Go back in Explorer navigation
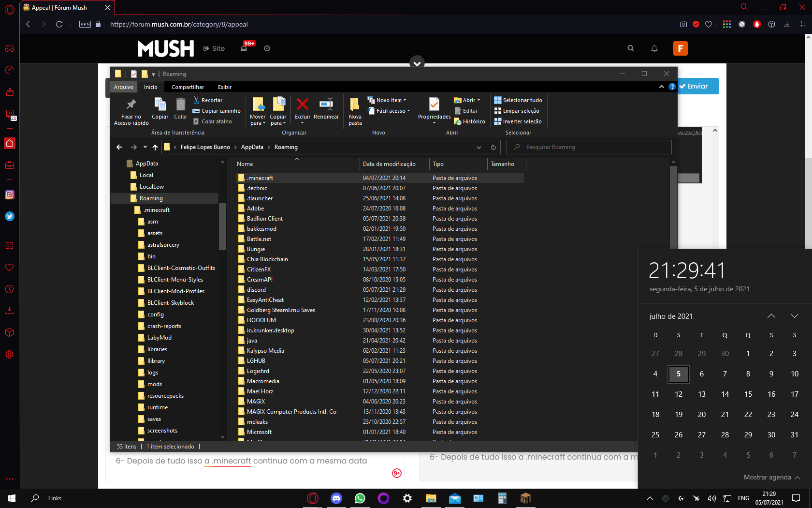This screenshot has height=508, width=812. [119, 147]
